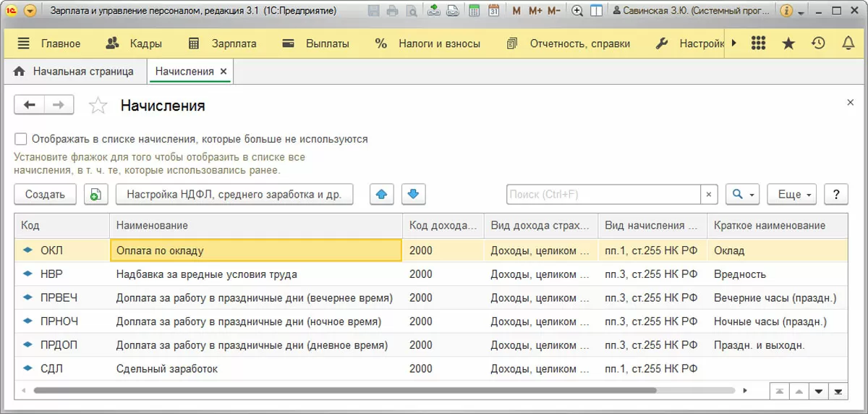
Task: Open the calculator icon in title bar
Action: (x=474, y=11)
